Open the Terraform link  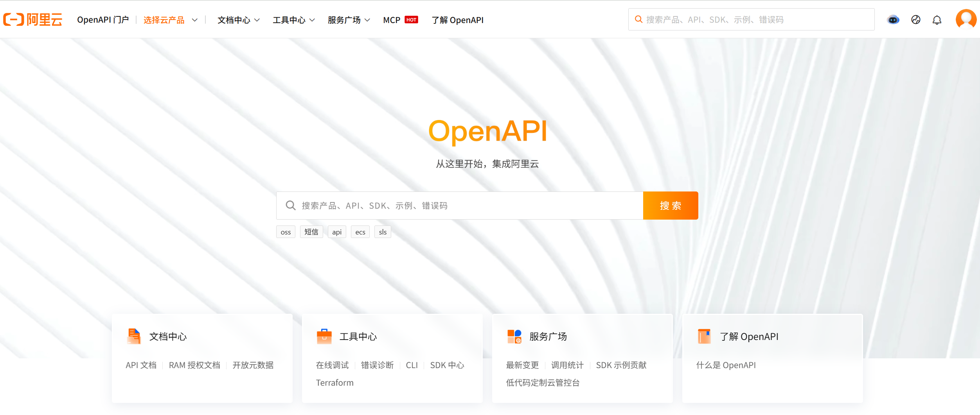coord(335,383)
